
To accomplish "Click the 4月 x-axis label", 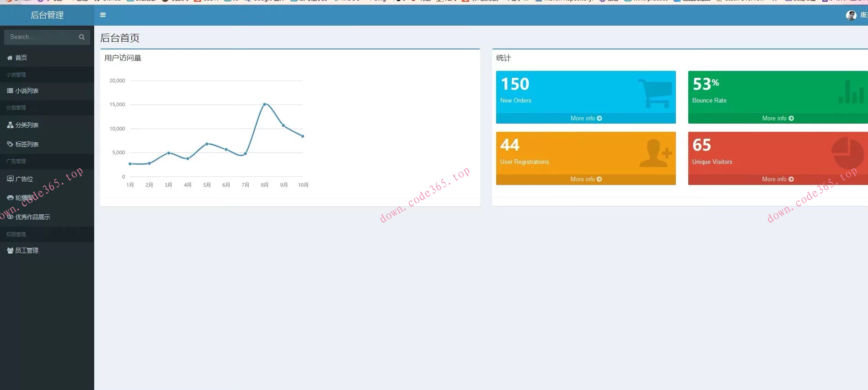I will (x=188, y=185).
